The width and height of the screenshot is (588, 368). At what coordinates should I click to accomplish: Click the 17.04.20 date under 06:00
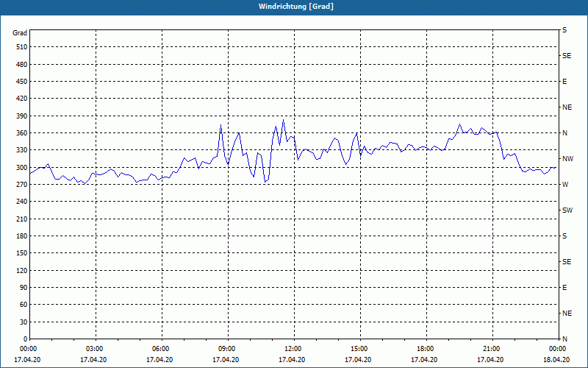159,360
